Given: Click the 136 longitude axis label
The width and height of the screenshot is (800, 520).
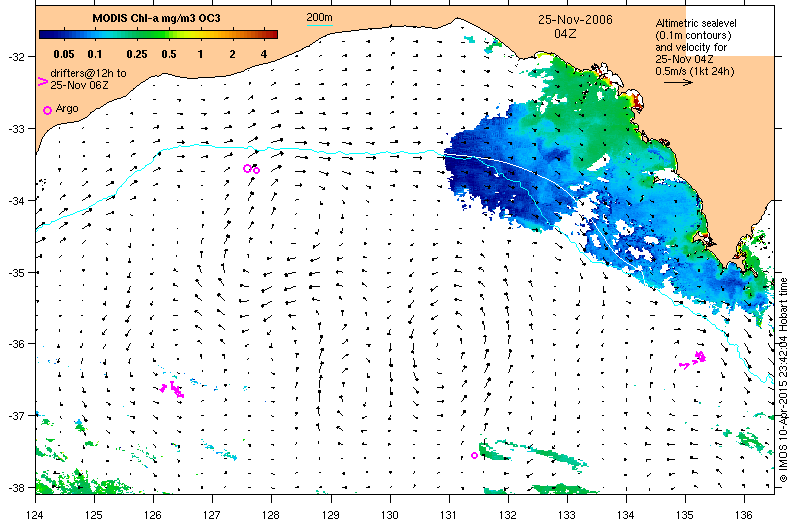Looking at the screenshot, I should click(744, 515).
